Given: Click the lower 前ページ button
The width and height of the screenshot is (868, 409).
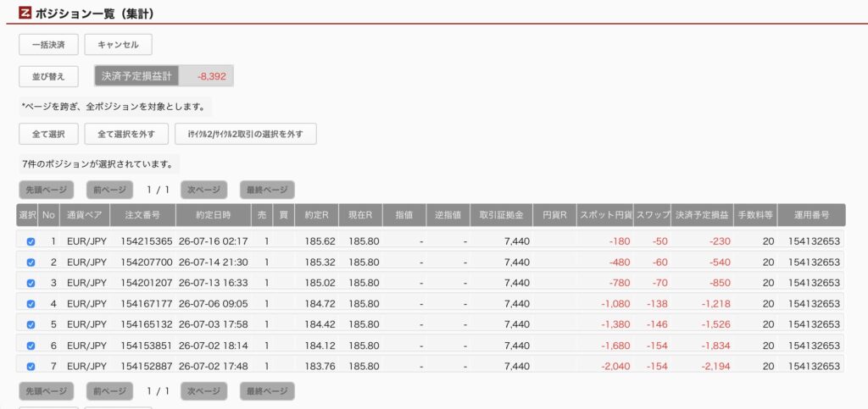Looking at the screenshot, I should coord(109,390).
